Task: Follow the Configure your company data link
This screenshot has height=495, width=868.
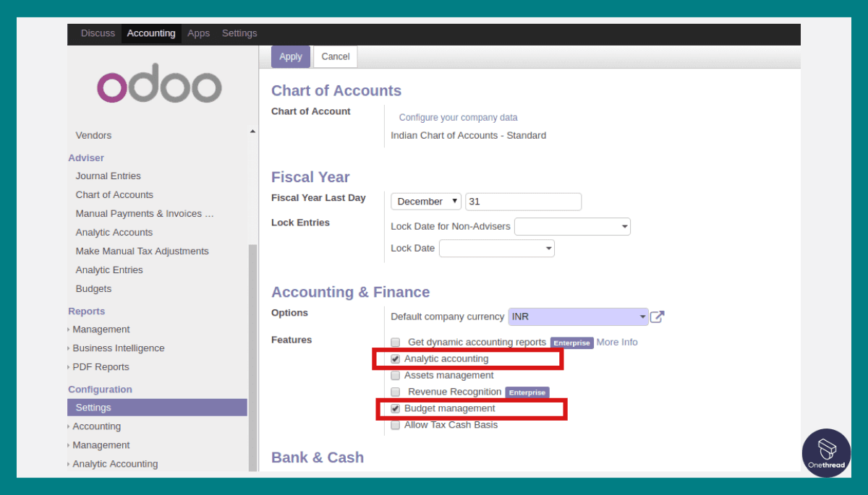Action: tap(458, 116)
